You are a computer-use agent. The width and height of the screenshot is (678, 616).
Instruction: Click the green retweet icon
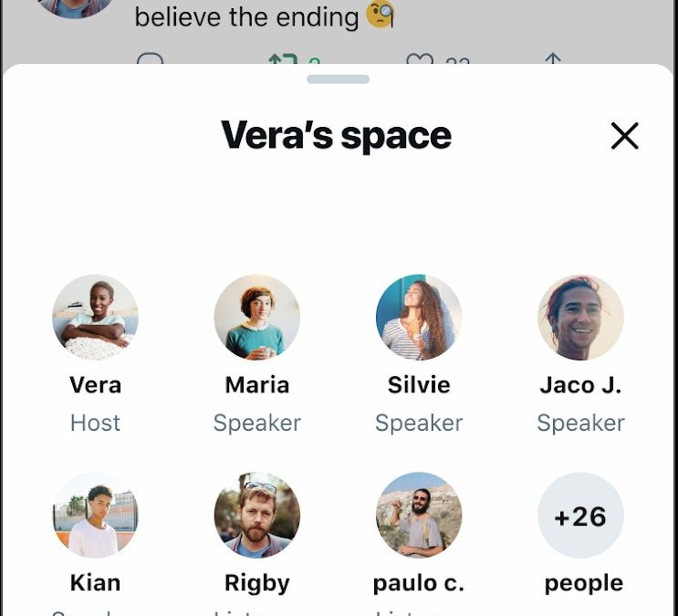(283, 58)
